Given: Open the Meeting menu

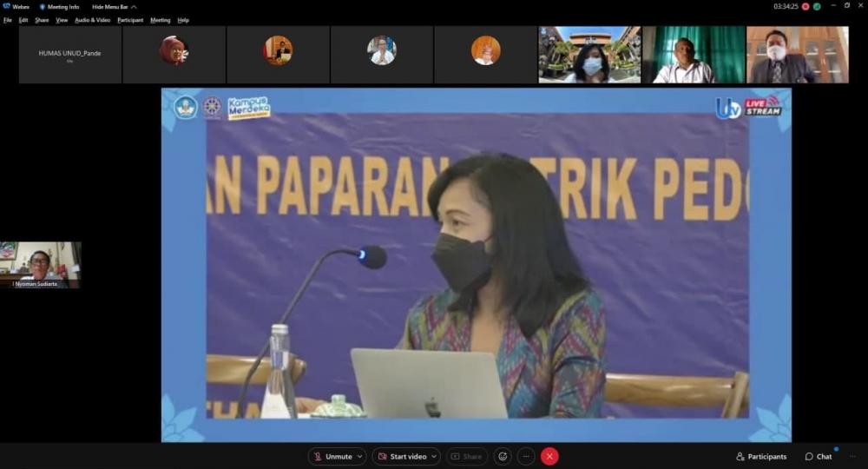Looking at the screenshot, I should coord(160,20).
